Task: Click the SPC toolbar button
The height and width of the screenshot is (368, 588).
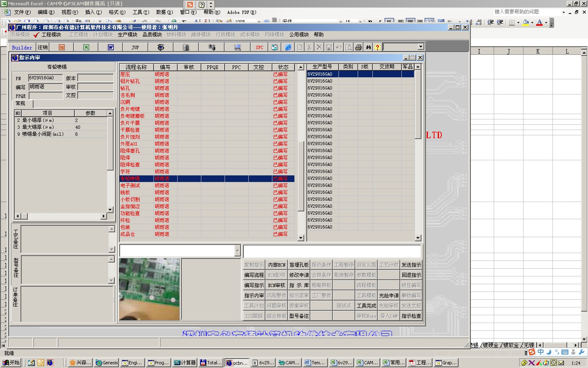Action: pyautogui.click(x=259, y=47)
